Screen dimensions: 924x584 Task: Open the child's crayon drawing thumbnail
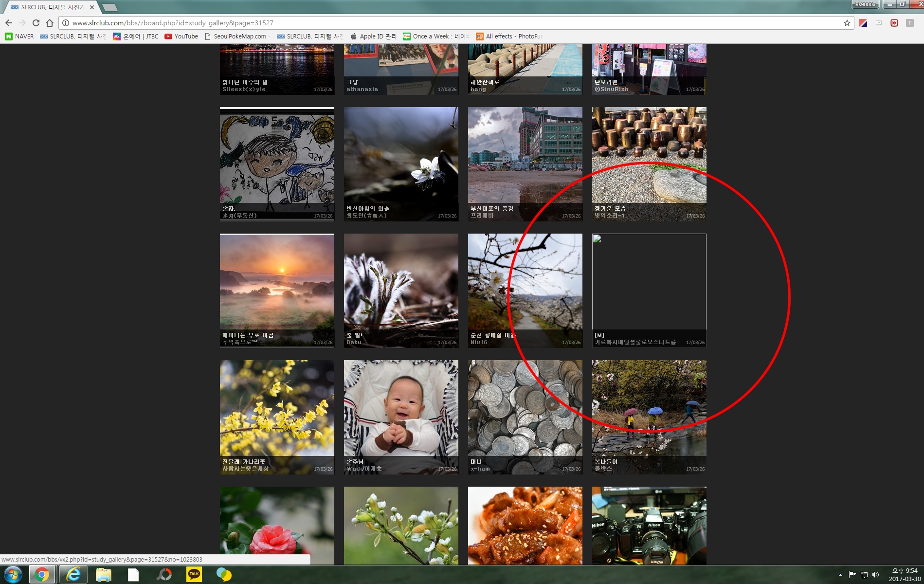click(277, 164)
